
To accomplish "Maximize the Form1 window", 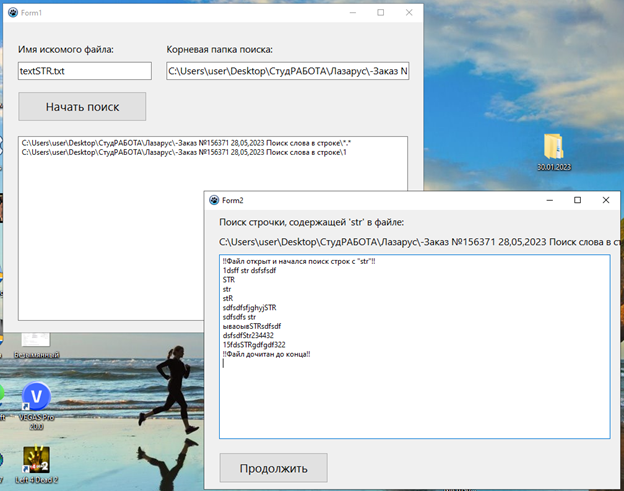I will click(380, 12).
